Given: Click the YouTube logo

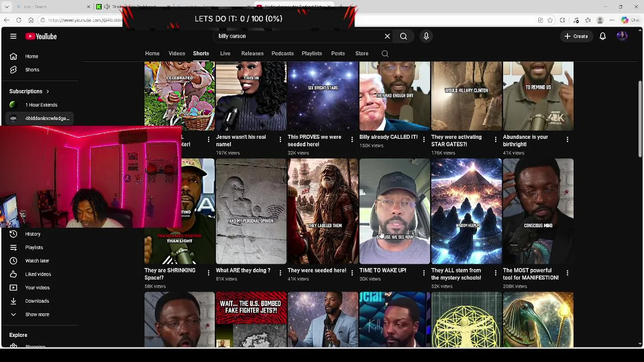Looking at the screenshot, I should click(x=41, y=36).
